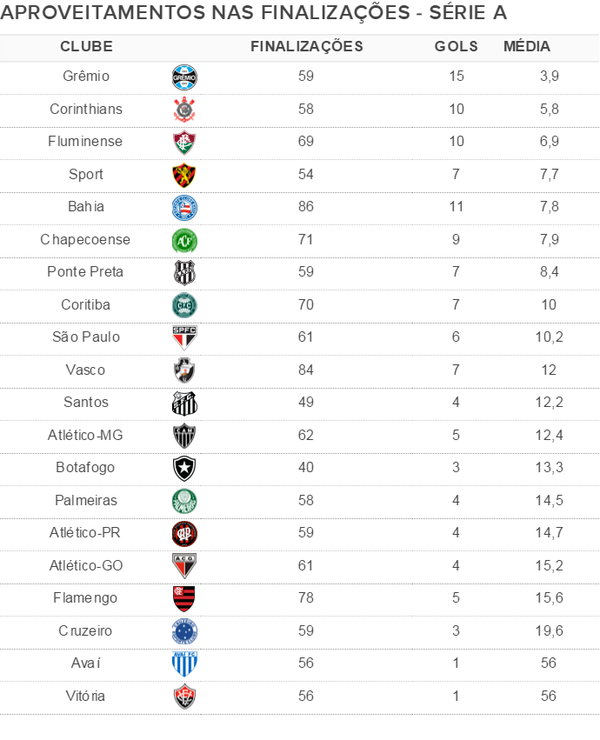600x740 pixels.
Task: Click the MÉDIA column header
Action: click(x=527, y=47)
